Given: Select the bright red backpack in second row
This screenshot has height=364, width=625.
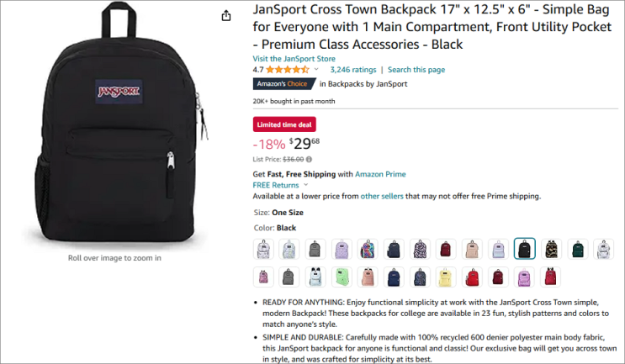Looking at the screenshot, I should click(x=472, y=277).
